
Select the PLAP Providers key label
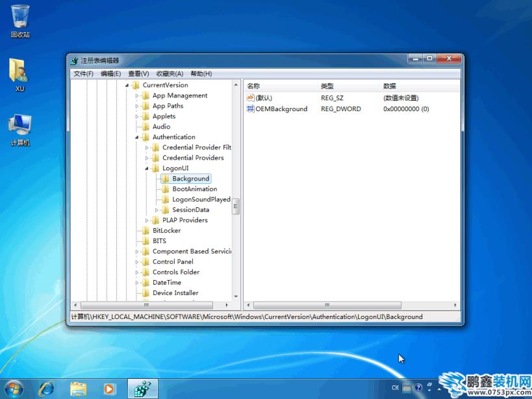click(185, 220)
